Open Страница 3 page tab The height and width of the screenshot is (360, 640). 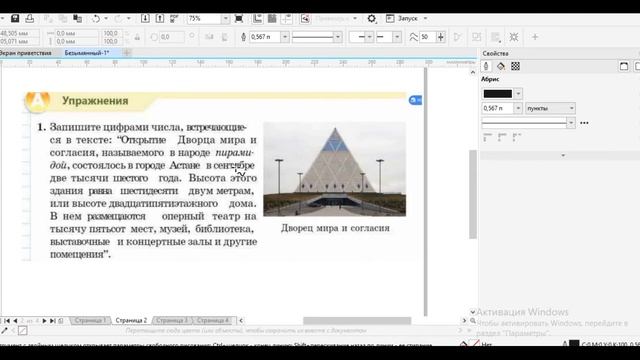172,320
